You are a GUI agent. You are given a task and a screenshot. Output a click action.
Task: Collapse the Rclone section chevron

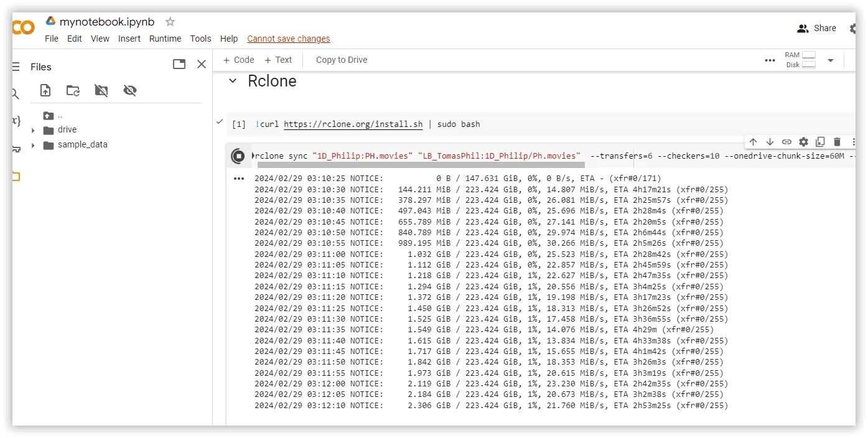click(x=233, y=81)
